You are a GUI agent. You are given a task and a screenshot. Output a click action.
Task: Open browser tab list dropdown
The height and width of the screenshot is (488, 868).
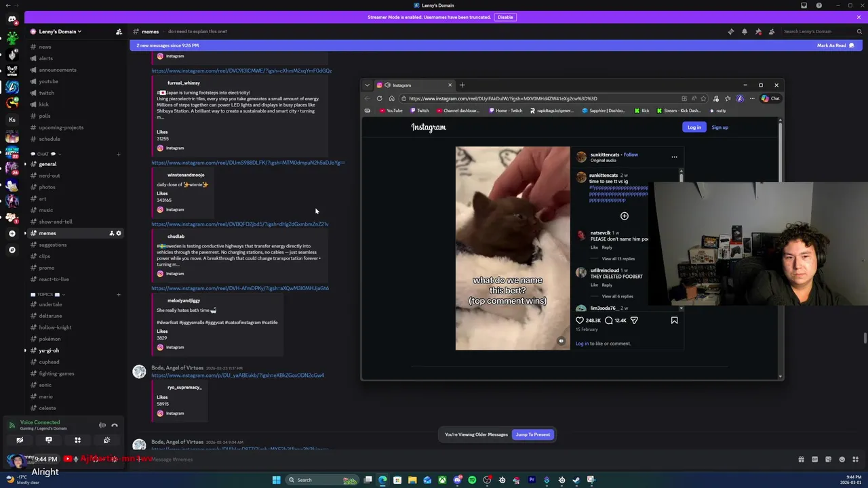pyautogui.click(x=367, y=85)
